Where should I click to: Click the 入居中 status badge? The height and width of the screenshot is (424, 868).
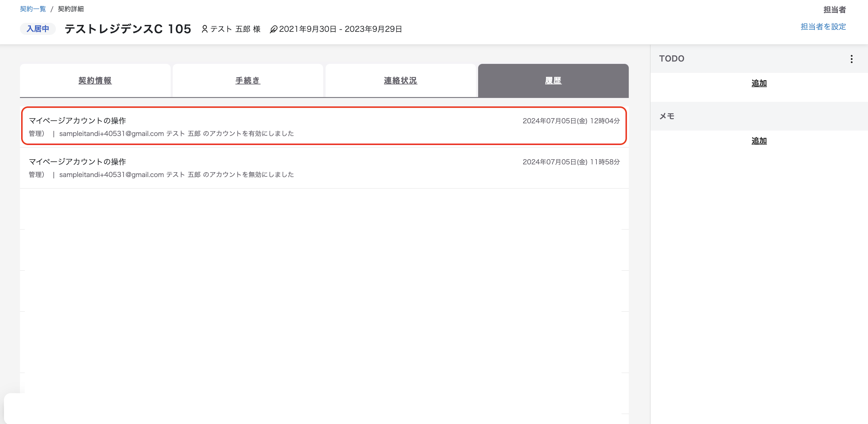pos(38,29)
